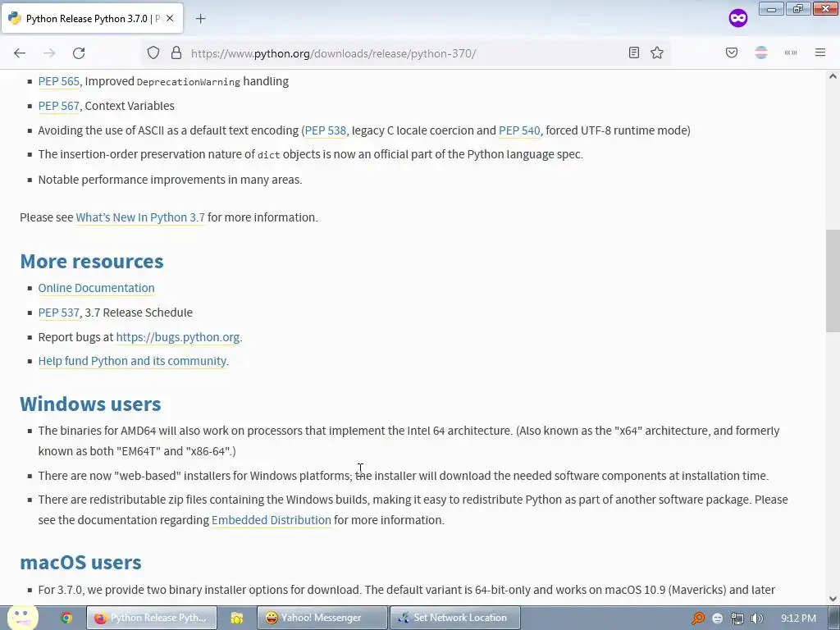
Task: Open the network status tray icon
Action: click(737, 619)
